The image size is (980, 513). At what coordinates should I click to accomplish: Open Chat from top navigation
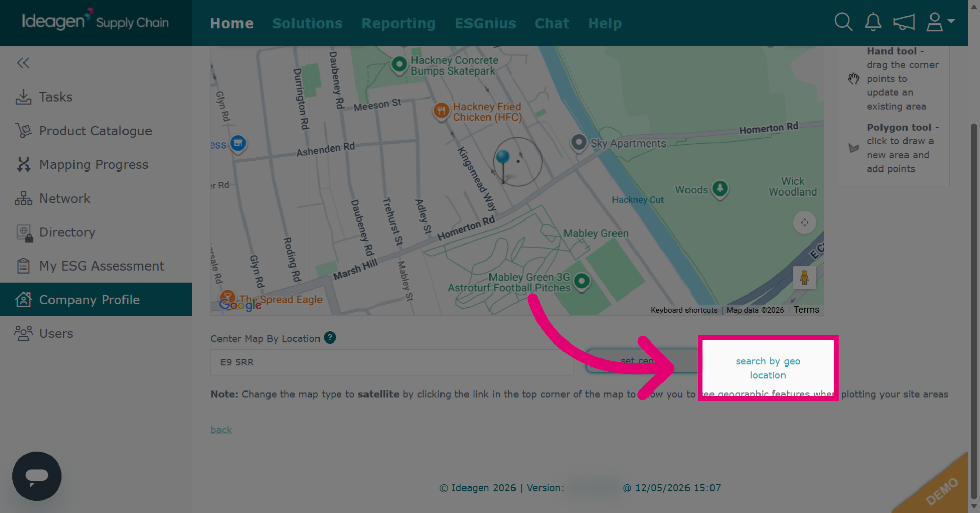pyautogui.click(x=552, y=23)
